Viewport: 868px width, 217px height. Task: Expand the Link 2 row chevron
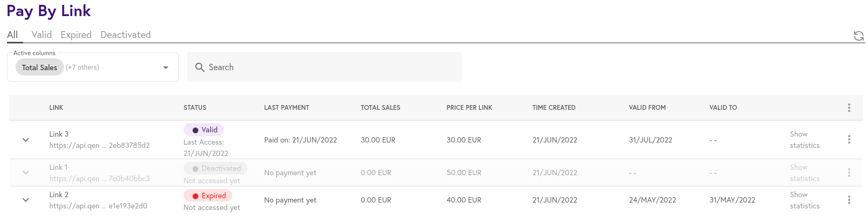(x=26, y=200)
